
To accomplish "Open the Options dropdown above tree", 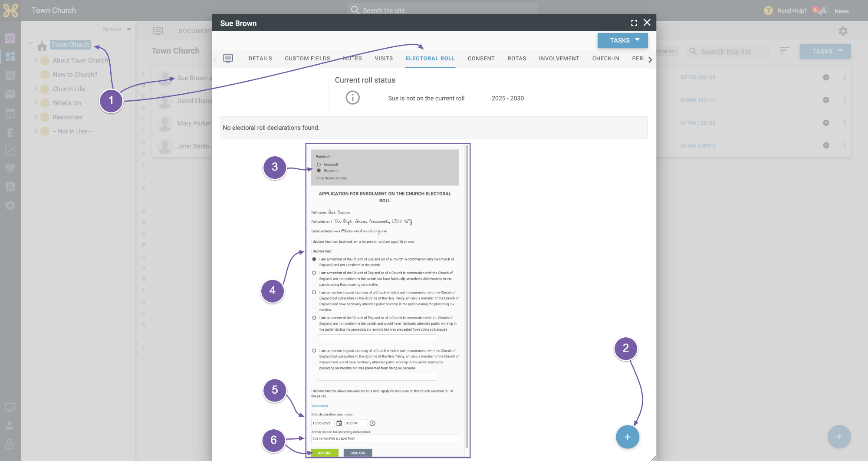I will pos(117,30).
